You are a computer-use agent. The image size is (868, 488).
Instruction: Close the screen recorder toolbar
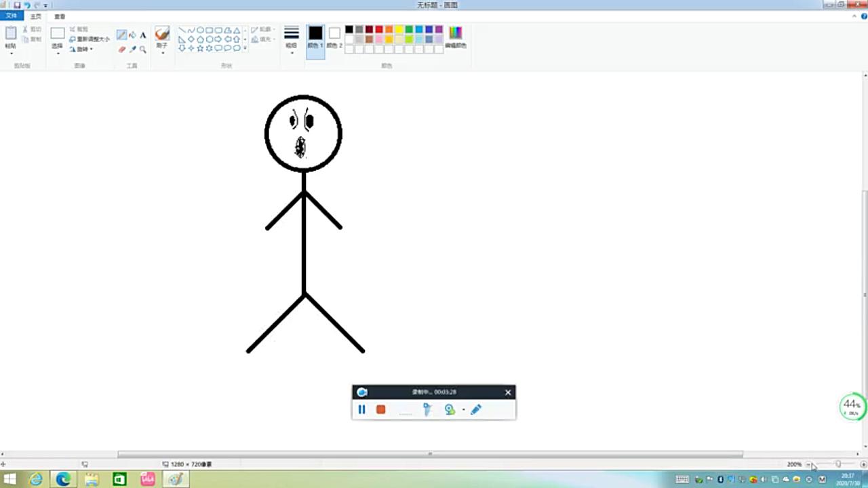pos(508,392)
